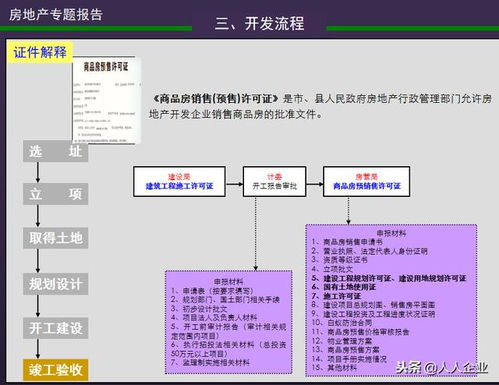The width and height of the screenshot is (499, 385).
Task: Click item 3、初步设计批文
Action: 199,309
